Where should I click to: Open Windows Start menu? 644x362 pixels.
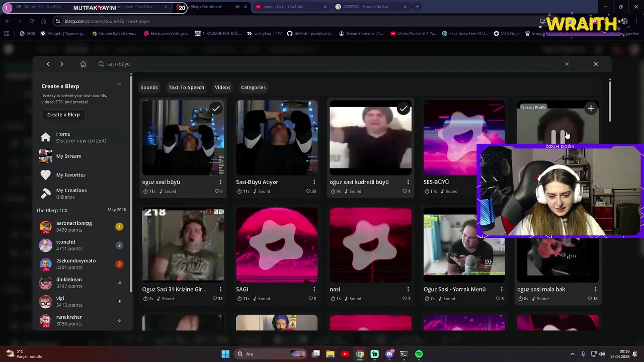point(225,354)
